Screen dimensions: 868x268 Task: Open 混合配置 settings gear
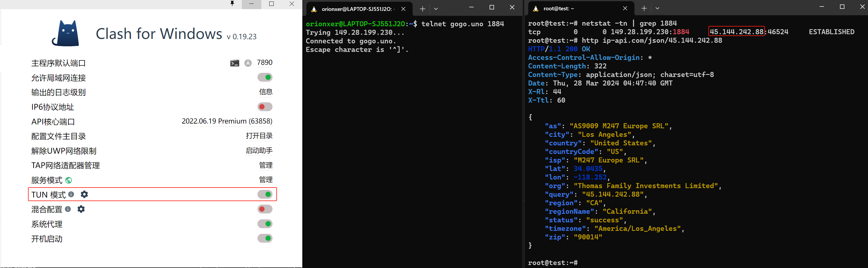tap(81, 209)
